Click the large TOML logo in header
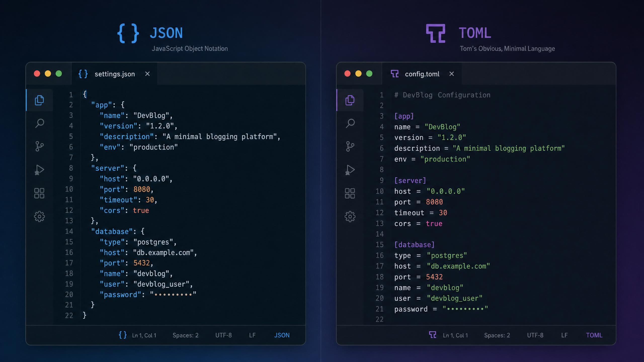The height and width of the screenshot is (362, 644). click(x=435, y=33)
